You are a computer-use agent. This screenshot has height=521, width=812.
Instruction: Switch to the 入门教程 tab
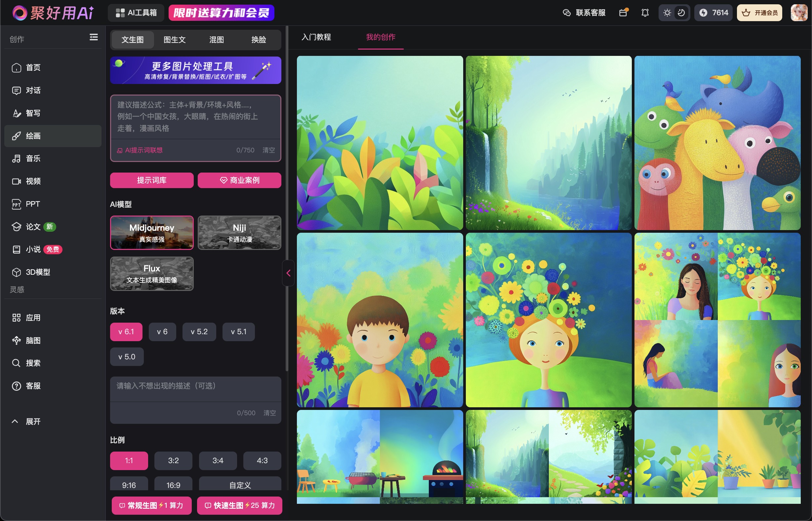[316, 37]
